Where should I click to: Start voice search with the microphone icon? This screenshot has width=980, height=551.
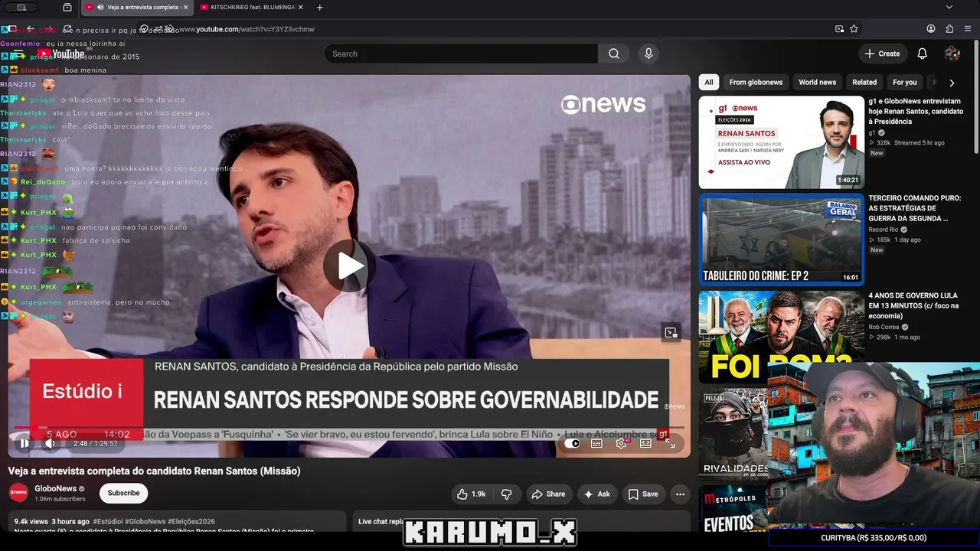click(648, 54)
